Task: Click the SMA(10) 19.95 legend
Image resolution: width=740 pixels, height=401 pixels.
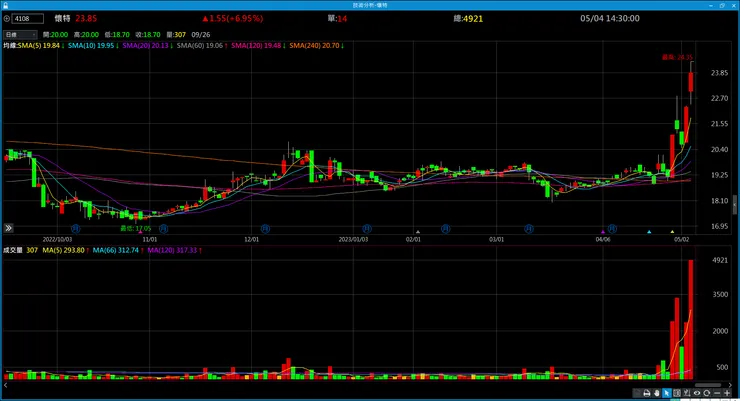Action: point(93,46)
